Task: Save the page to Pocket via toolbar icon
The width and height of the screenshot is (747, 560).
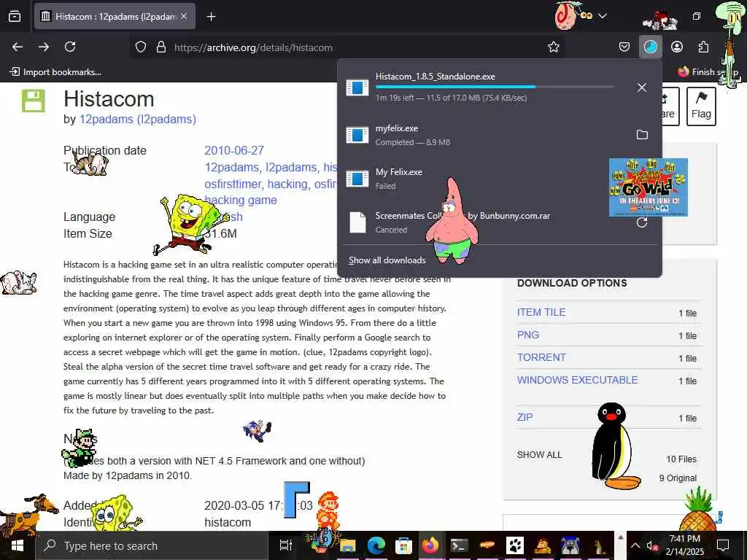Action: (624, 47)
